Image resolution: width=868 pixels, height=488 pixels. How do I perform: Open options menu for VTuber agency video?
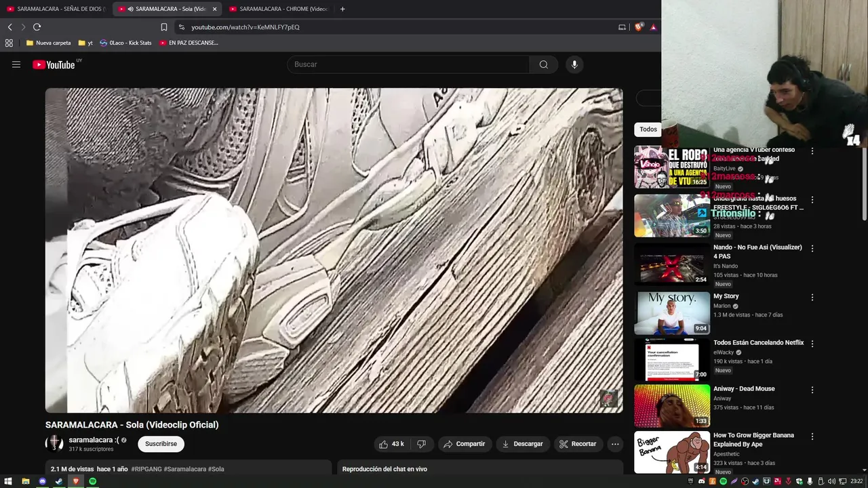pos(812,151)
